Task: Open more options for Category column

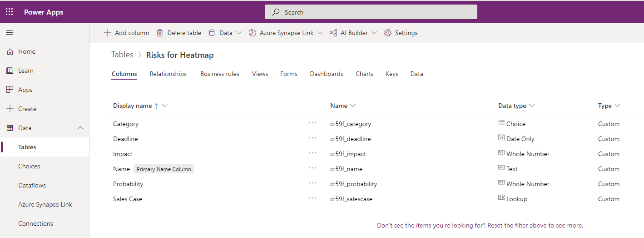Action: (x=312, y=123)
